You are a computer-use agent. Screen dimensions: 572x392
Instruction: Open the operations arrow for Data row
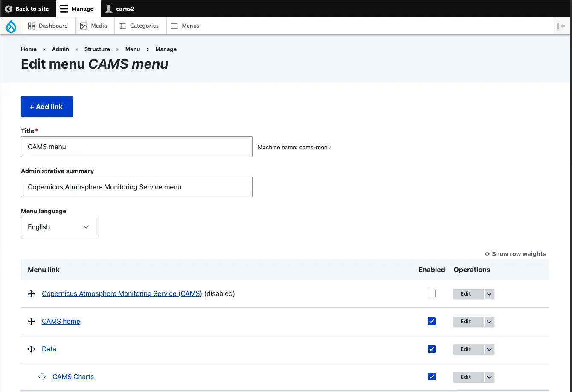point(489,349)
